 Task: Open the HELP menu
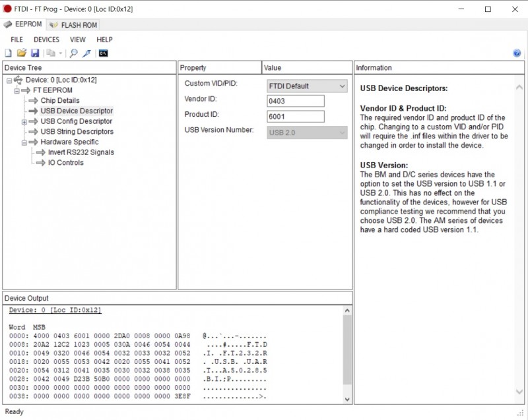104,40
